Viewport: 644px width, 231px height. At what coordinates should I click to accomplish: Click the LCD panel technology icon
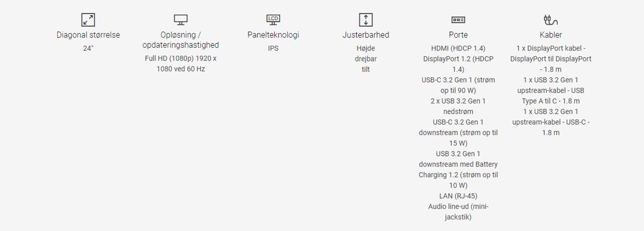tap(273, 20)
